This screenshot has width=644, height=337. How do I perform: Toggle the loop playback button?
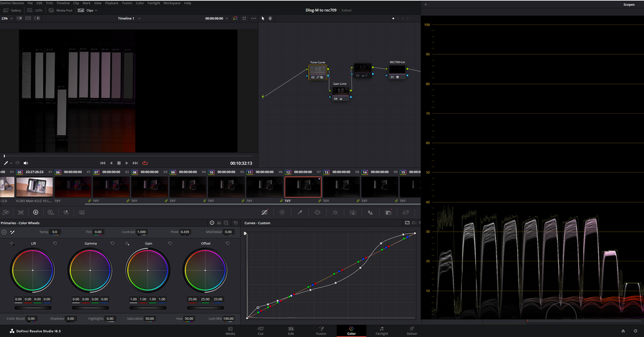[x=145, y=163]
